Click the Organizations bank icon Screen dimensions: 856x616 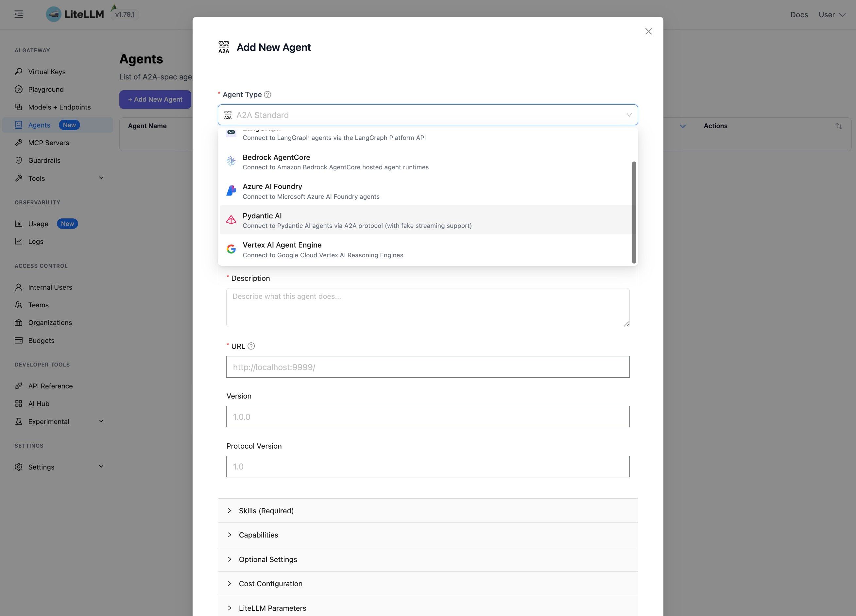click(19, 323)
